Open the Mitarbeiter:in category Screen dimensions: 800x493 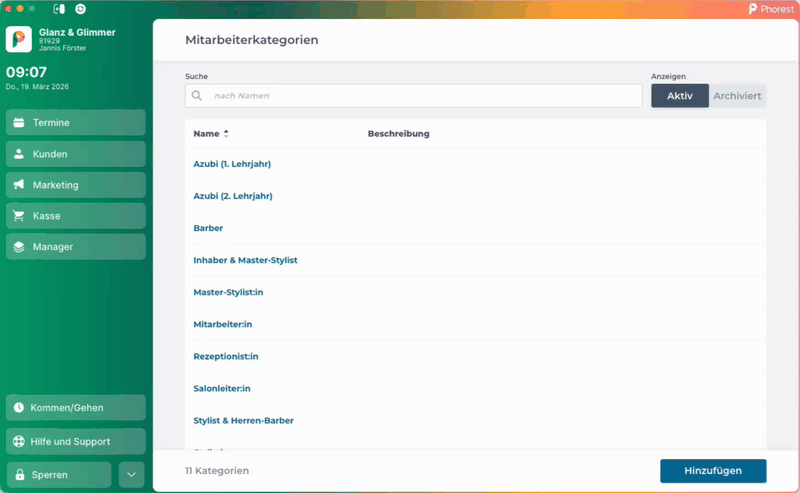click(x=222, y=325)
